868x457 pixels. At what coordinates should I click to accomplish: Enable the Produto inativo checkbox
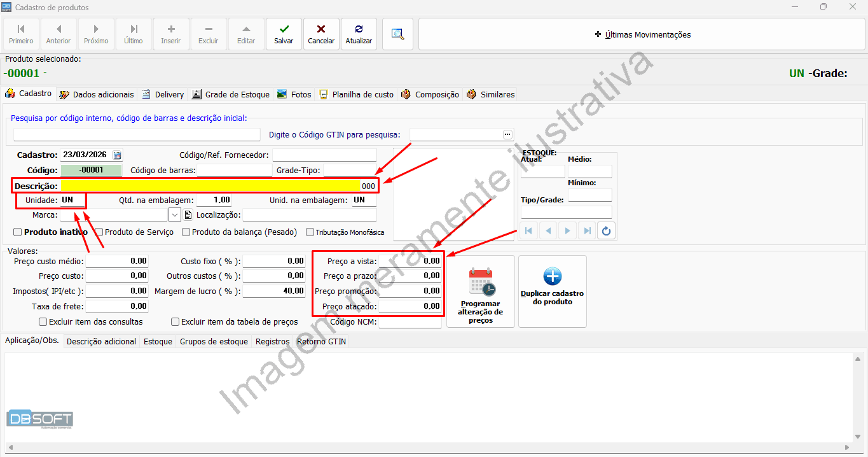point(18,232)
